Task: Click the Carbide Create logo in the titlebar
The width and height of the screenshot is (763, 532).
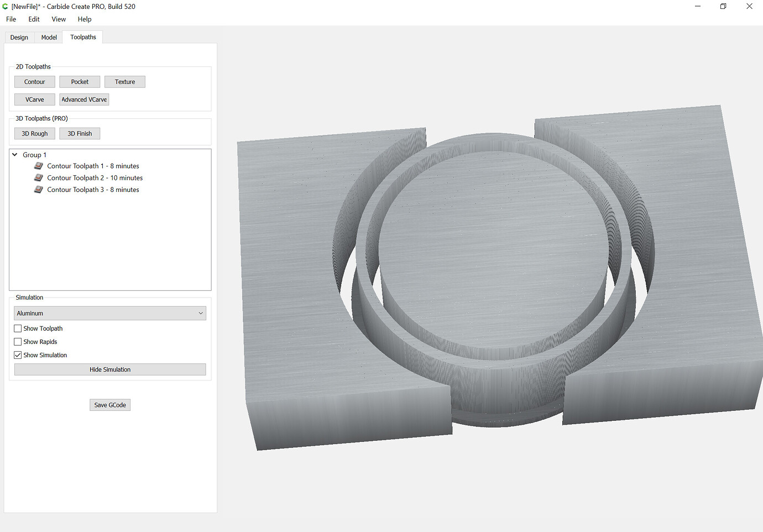Action: [5, 6]
